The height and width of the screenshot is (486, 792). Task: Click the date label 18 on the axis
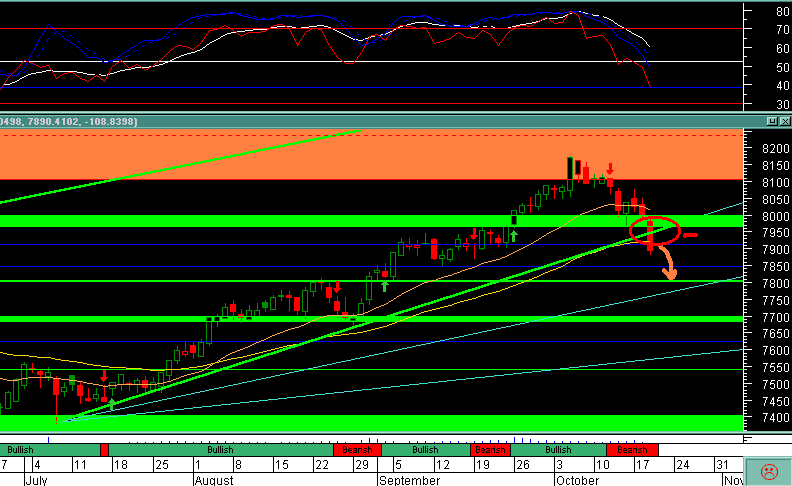point(120,464)
